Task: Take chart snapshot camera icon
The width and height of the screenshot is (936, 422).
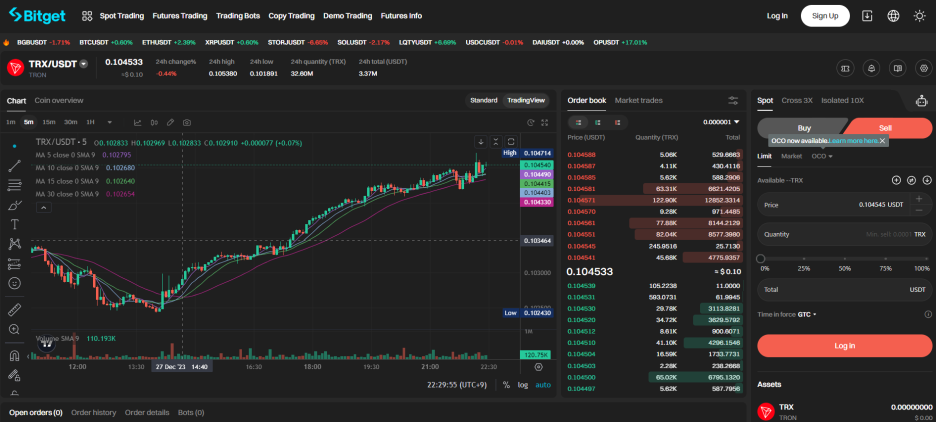Action: click(187, 122)
